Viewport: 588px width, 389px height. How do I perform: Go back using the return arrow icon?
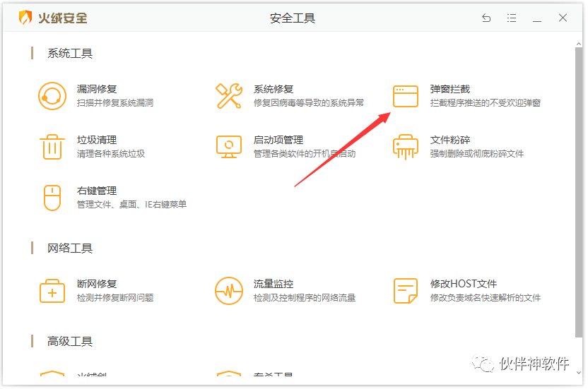(486, 18)
